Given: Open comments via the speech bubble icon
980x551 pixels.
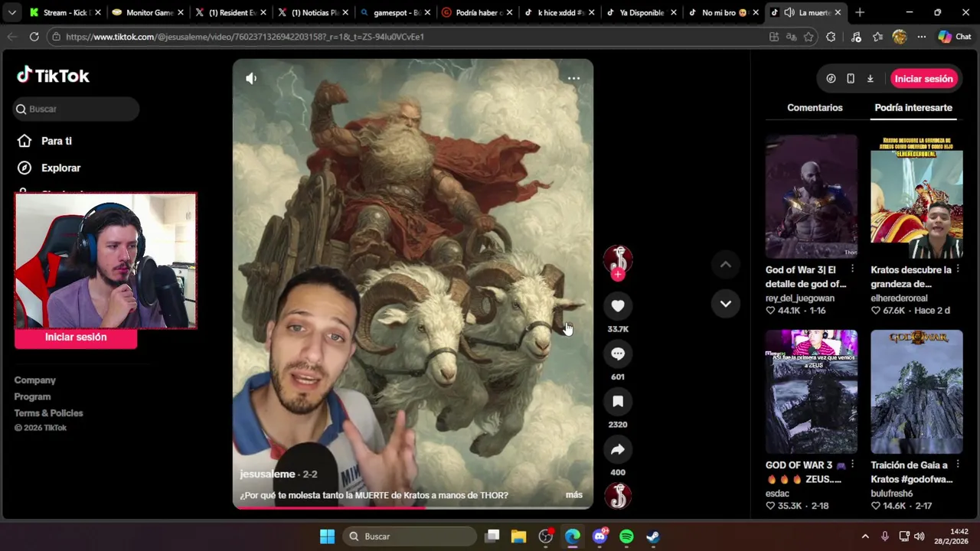Looking at the screenshot, I should point(618,354).
